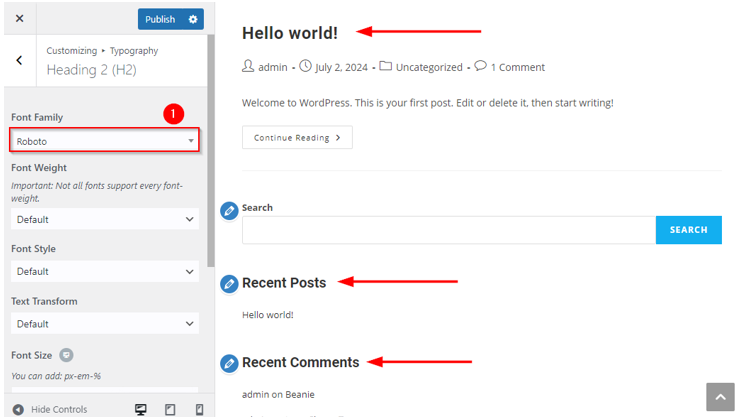Open the Font Weight dropdown
747x417 pixels.
point(105,219)
